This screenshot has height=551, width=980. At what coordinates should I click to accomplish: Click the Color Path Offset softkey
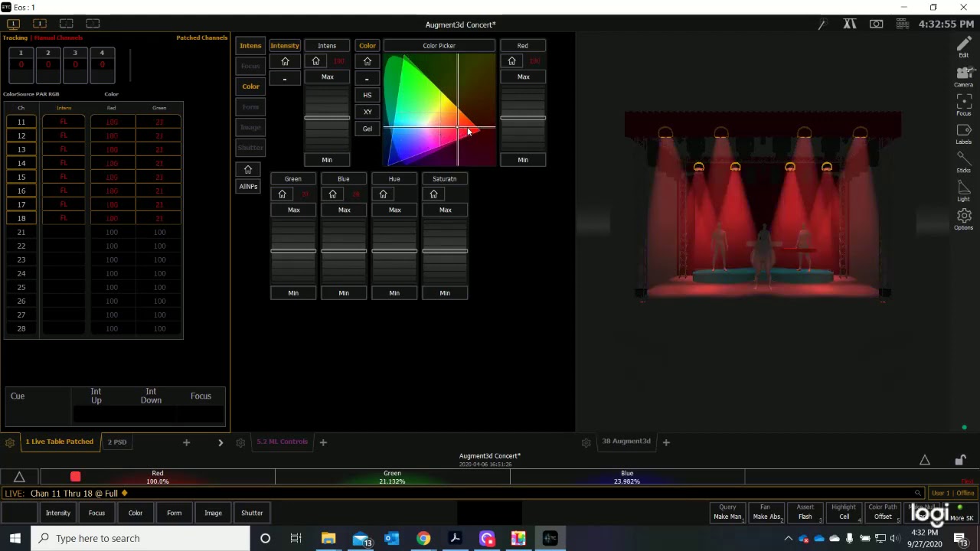(882, 512)
